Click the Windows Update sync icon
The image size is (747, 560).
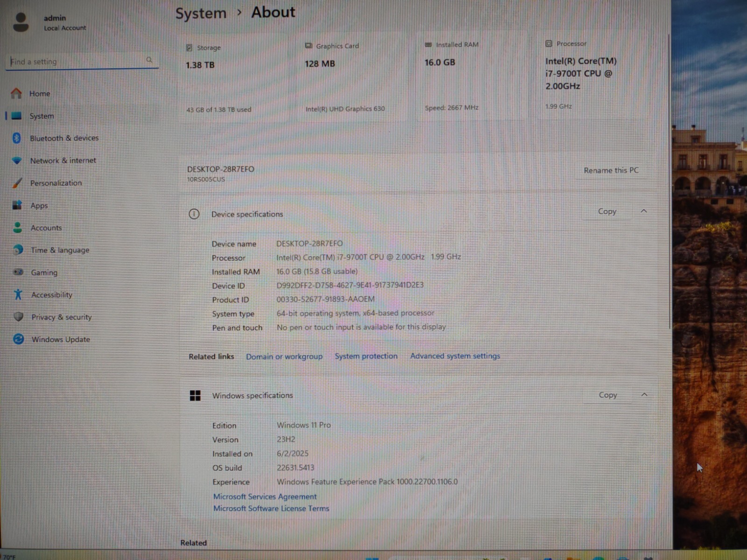pos(19,339)
